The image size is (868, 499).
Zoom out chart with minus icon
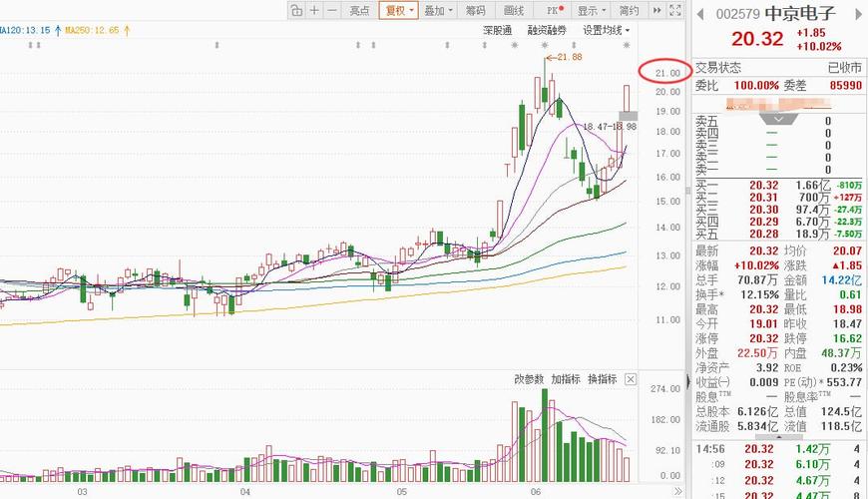[x=332, y=10]
